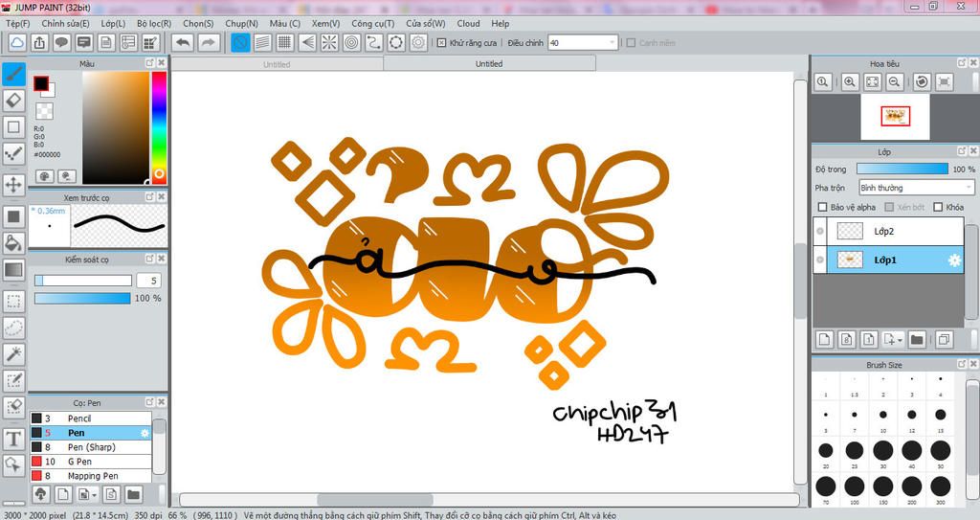Toggle the Khử răng cưa checkbox
The height and width of the screenshot is (520, 980).
(441, 42)
